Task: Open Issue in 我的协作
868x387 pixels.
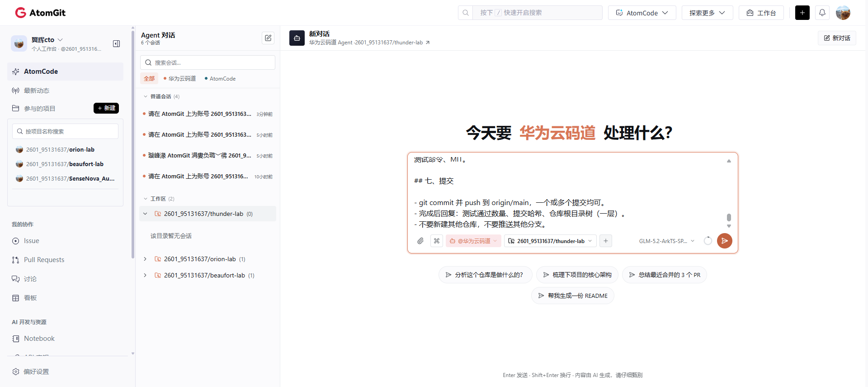Action: tap(32, 241)
